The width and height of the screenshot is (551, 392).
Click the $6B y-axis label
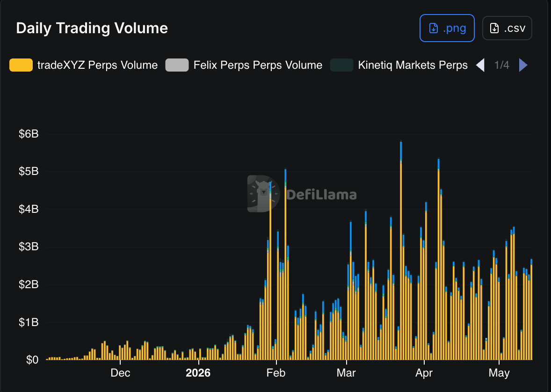pyautogui.click(x=29, y=134)
